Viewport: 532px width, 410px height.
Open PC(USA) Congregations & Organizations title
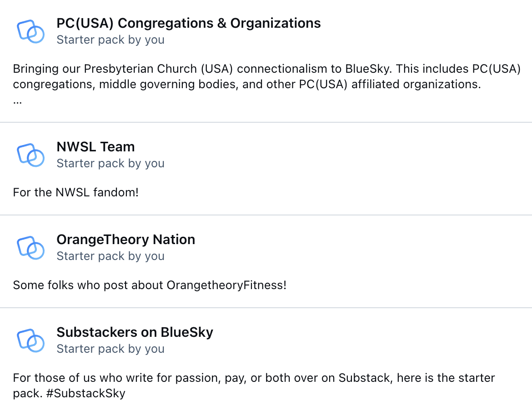pyautogui.click(x=188, y=23)
